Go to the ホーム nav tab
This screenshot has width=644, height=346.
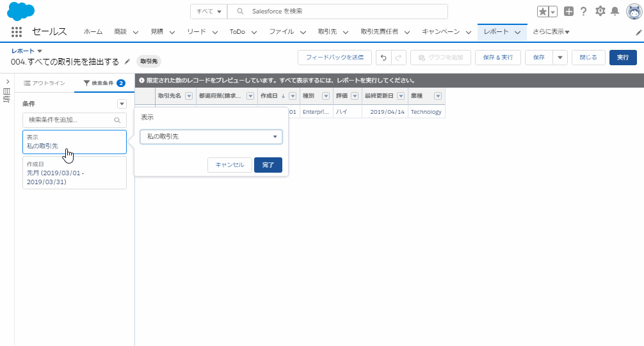tap(93, 31)
